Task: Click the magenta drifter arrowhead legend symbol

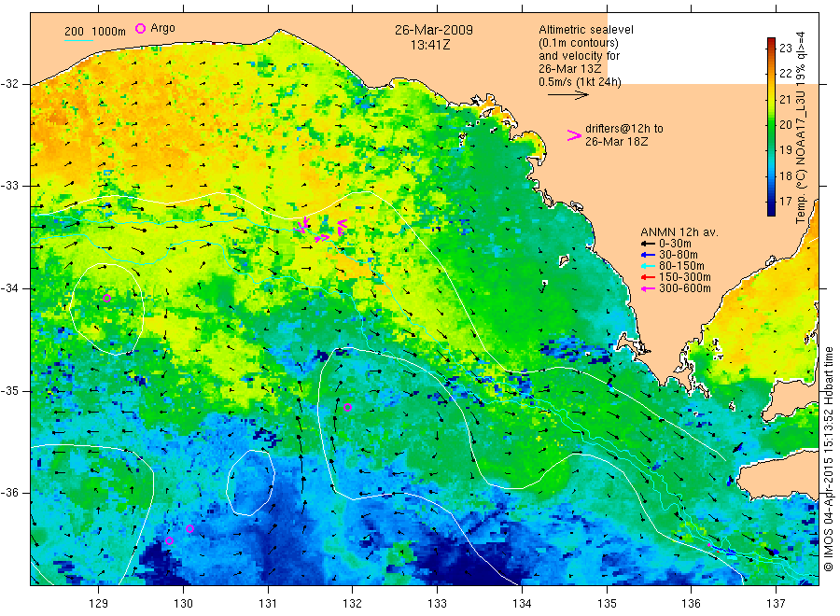Action: pos(574,135)
